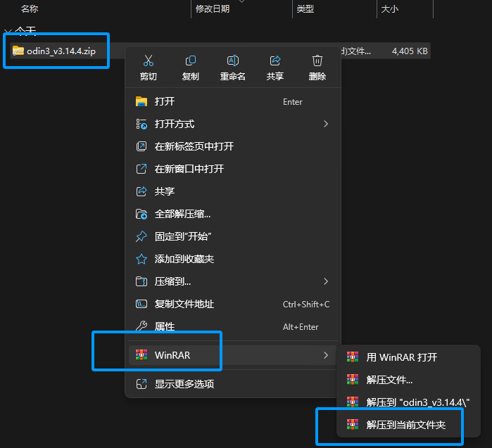Click the icon beside 压缩到...
The height and width of the screenshot is (448, 492).
pyautogui.click(x=141, y=281)
